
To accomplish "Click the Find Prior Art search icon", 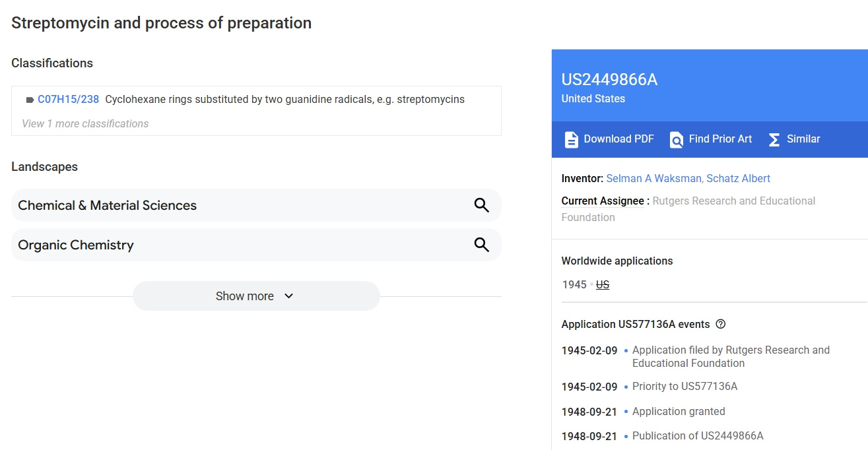I will click(x=677, y=139).
